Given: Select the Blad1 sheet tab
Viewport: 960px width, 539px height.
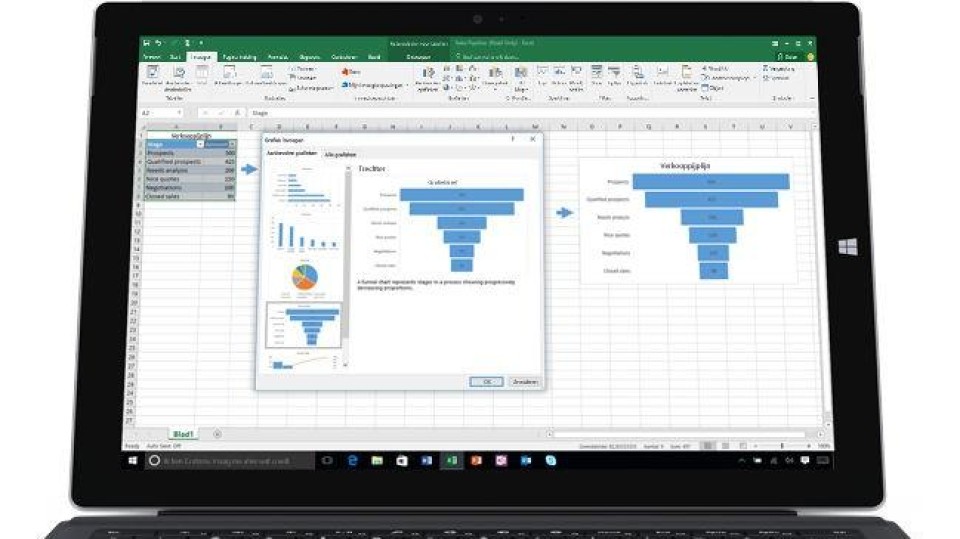Looking at the screenshot, I should pyautogui.click(x=182, y=434).
